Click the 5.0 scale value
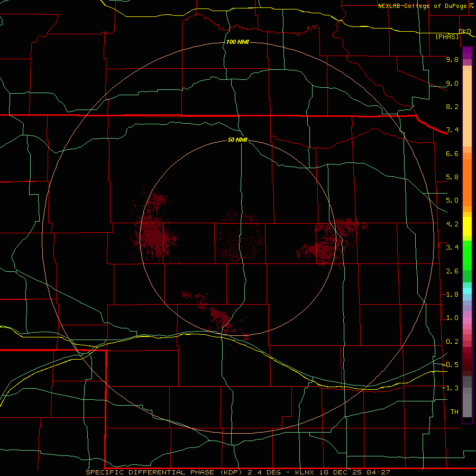Viewport: 476px width, 476px height. pos(452,200)
